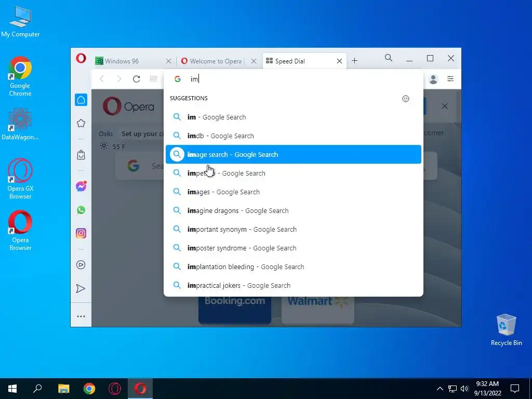Image resolution: width=532 pixels, height=399 pixels.
Task: Go back with the back arrow
Action: pyautogui.click(x=102, y=79)
